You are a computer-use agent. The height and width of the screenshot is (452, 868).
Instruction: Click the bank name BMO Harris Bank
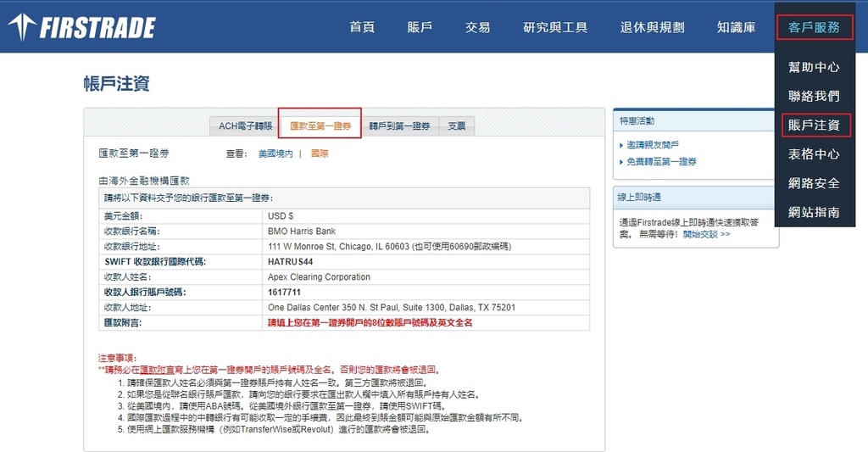(x=302, y=231)
